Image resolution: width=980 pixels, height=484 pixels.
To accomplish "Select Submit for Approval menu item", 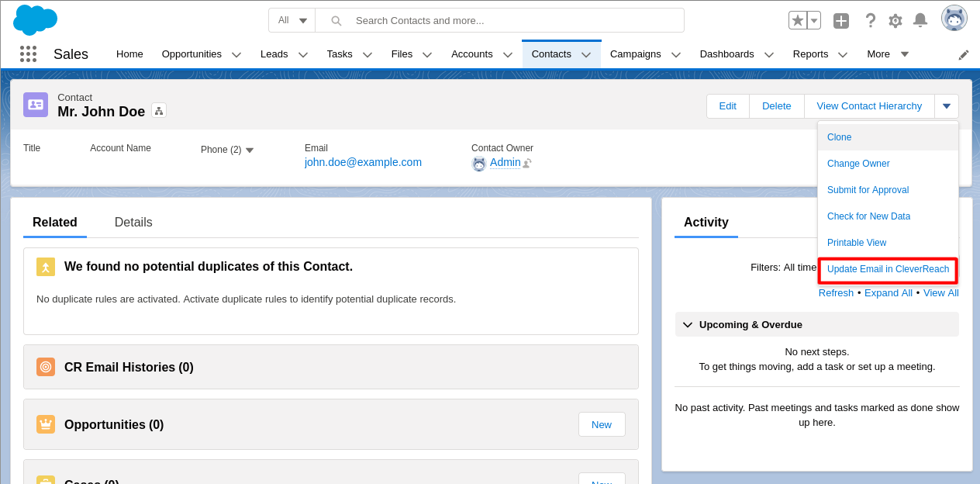I will point(889,190).
